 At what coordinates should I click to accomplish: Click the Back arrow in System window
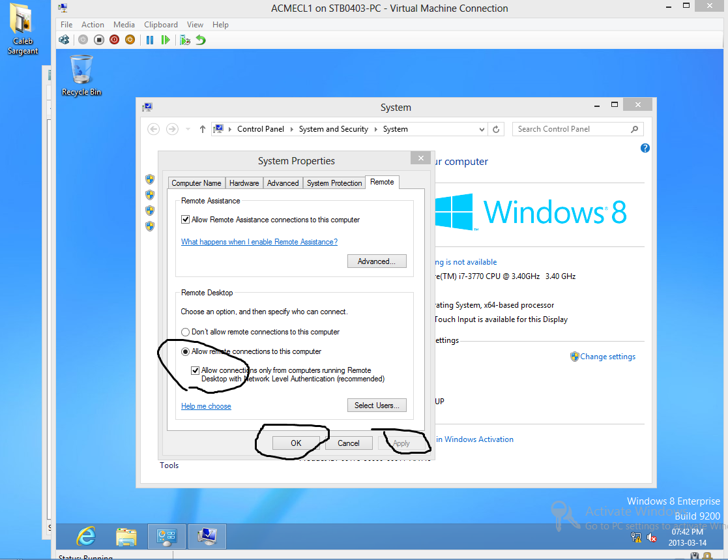click(154, 129)
